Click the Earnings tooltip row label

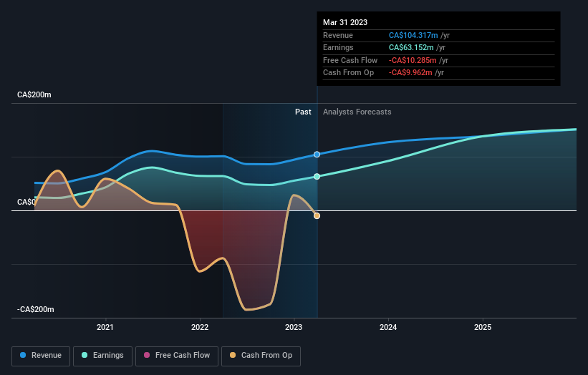click(338, 47)
